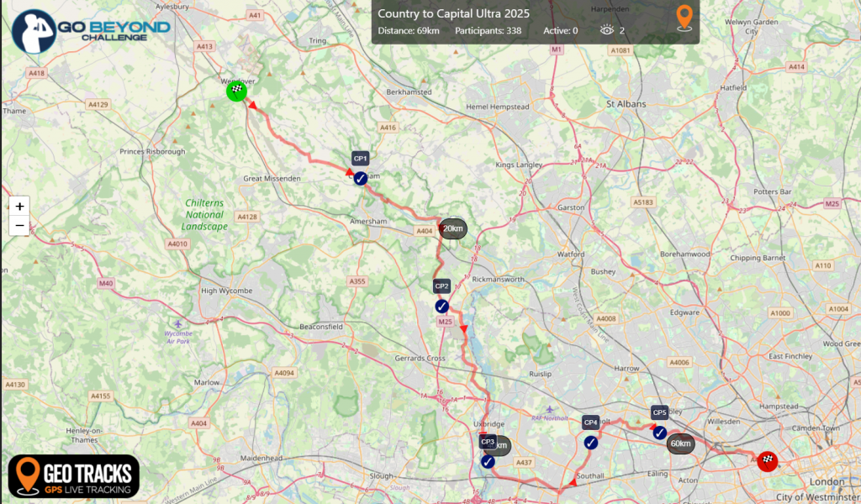Click the Uxbridge map label

tap(489, 424)
